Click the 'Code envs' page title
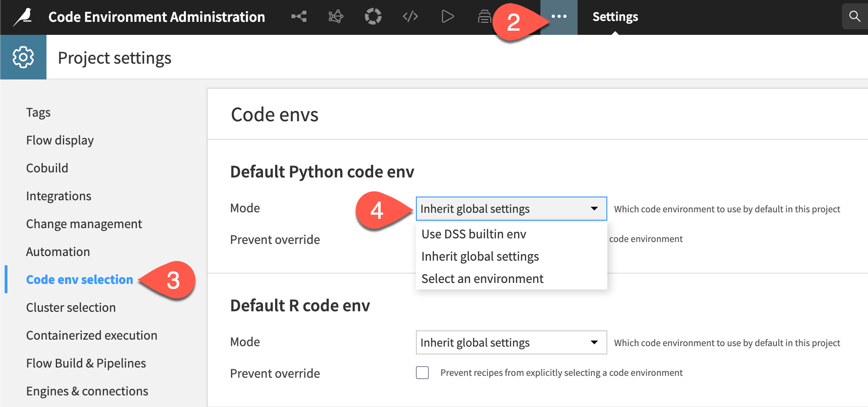Image resolution: width=868 pixels, height=407 pixels. pos(275,115)
